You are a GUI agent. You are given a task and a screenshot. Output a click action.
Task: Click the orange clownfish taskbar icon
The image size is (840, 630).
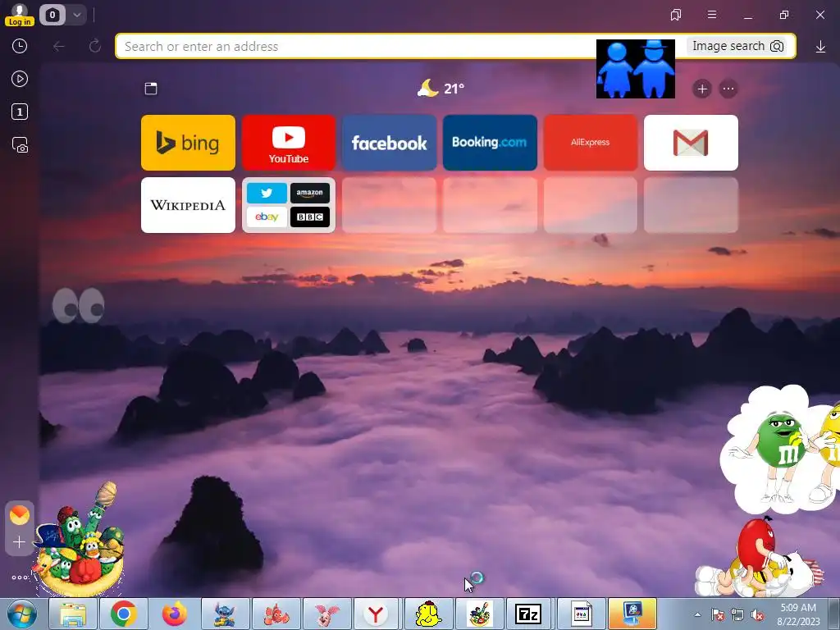(276, 614)
